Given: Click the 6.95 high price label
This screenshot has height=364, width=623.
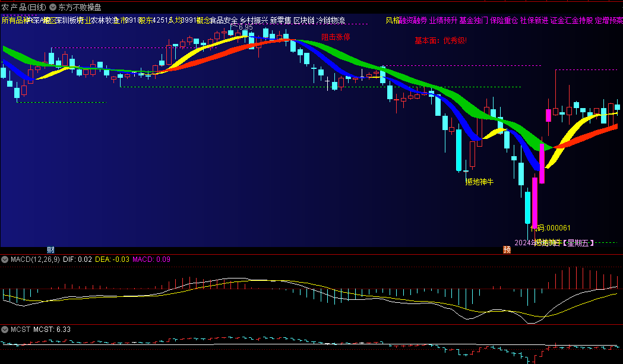Looking at the screenshot, I should coord(245,27).
